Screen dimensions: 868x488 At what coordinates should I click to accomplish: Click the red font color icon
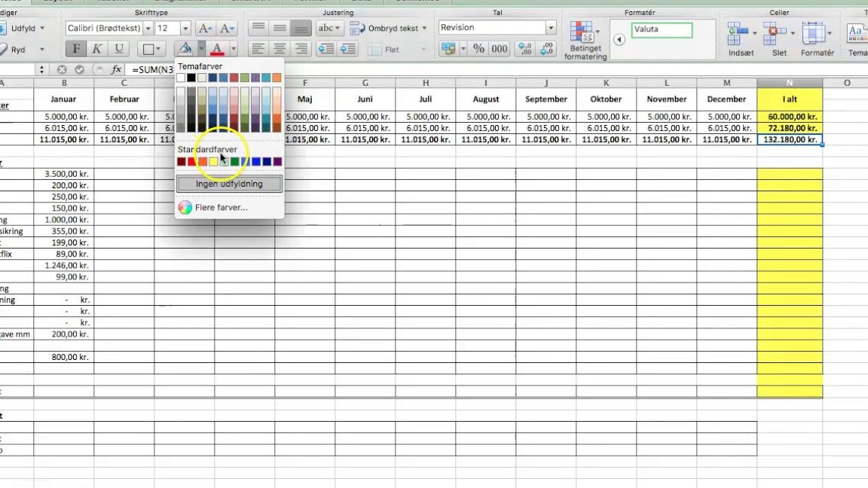[x=217, y=49]
